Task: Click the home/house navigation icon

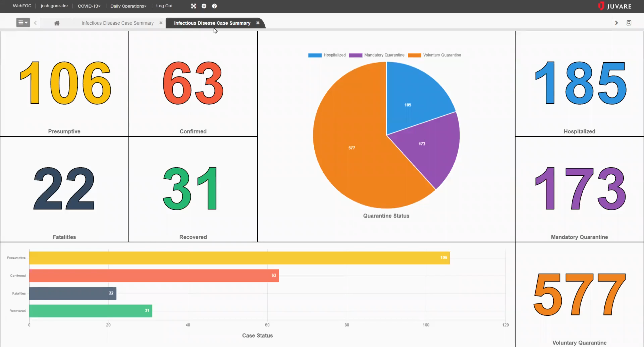Action: coord(57,23)
